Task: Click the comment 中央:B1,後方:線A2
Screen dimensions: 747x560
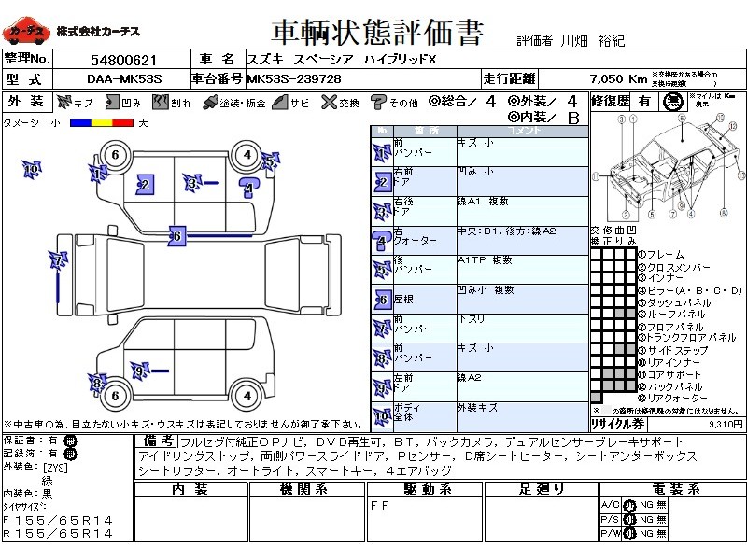Action: click(507, 231)
